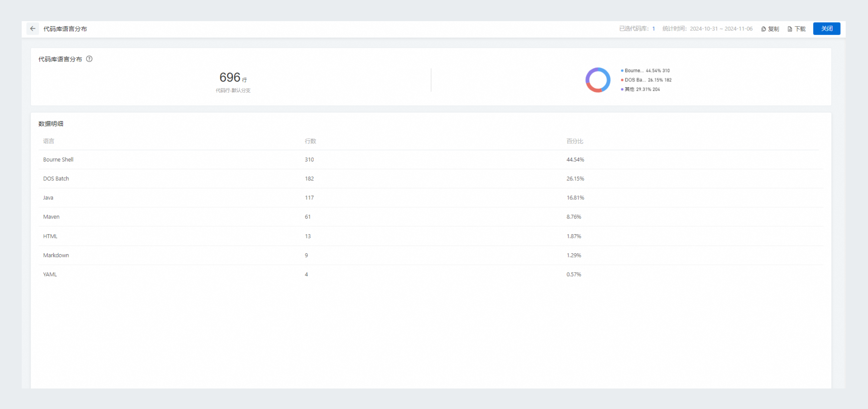Viewport: 868px width, 409px height.
Task: Select the DOS Ba... legend entry
Action: (646, 80)
